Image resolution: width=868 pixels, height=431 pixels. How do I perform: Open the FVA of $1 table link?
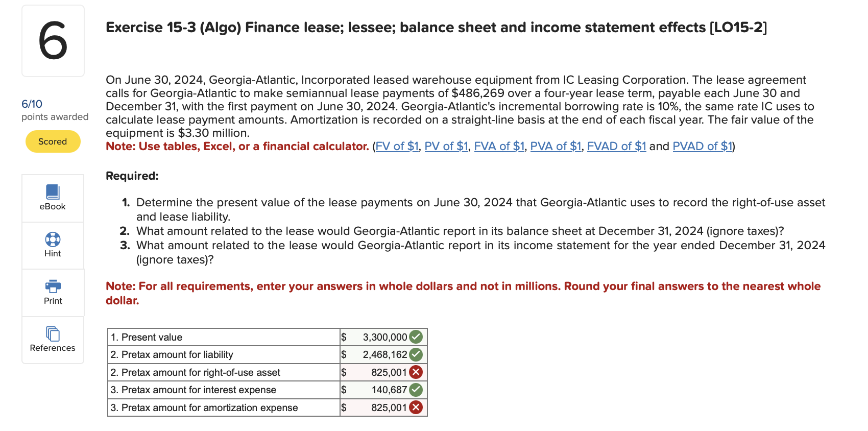(499, 147)
